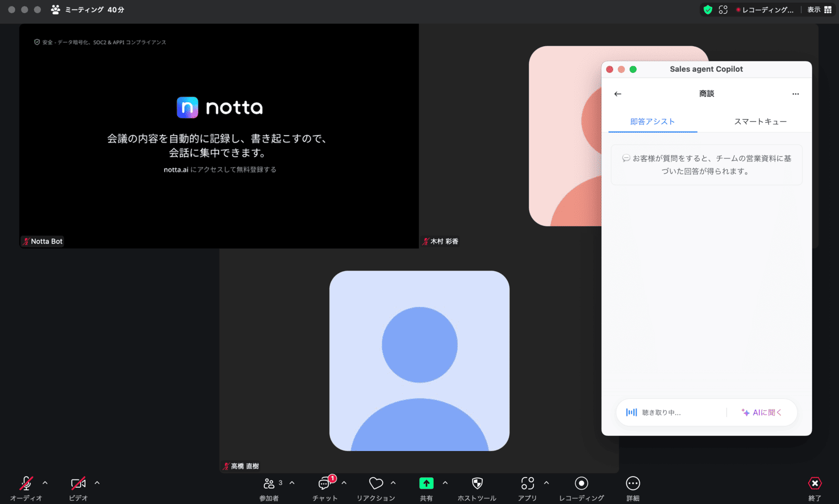Viewport: 839px width, 504px height.
Task: Expand chat options chevron
Action: click(x=344, y=483)
